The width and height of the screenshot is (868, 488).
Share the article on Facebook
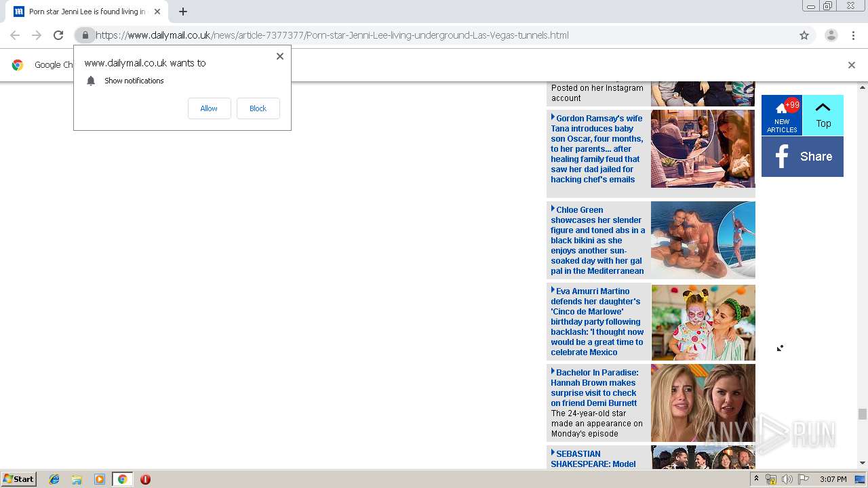(x=802, y=157)
